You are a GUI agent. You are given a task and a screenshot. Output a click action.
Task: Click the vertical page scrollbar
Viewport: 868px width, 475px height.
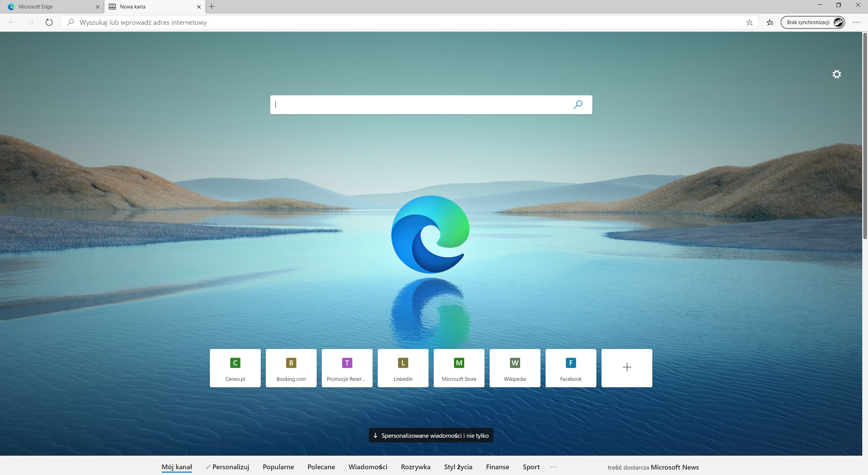click(865, 136)
